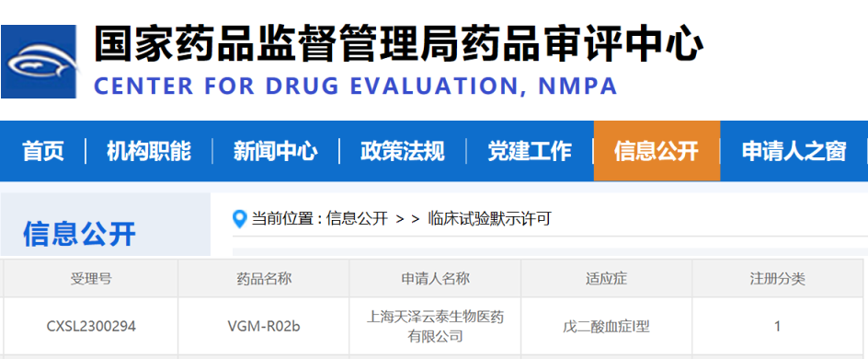The height and width of the screenshot is (359, 868).
Task: Select the VGM-R02b drug name cell
Action: [264, 326]
